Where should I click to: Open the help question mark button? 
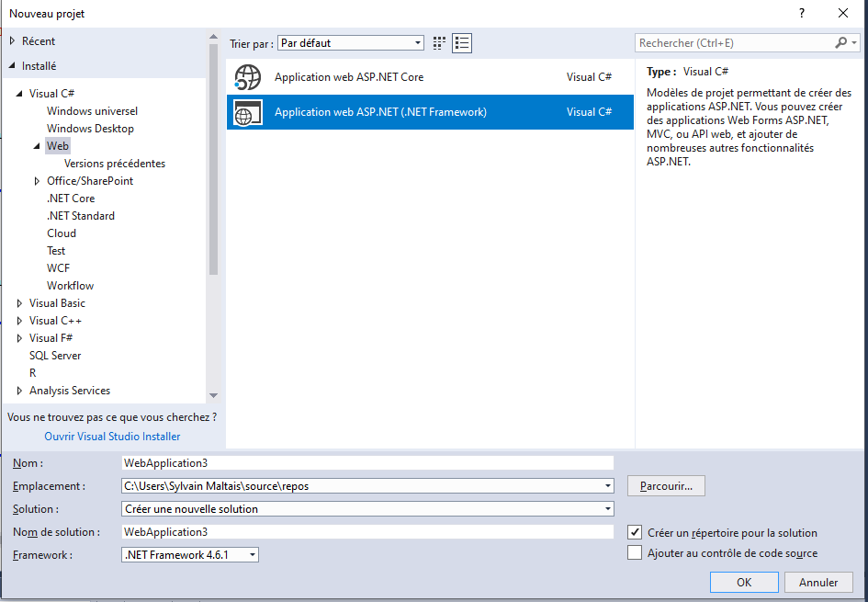point(802,13)
